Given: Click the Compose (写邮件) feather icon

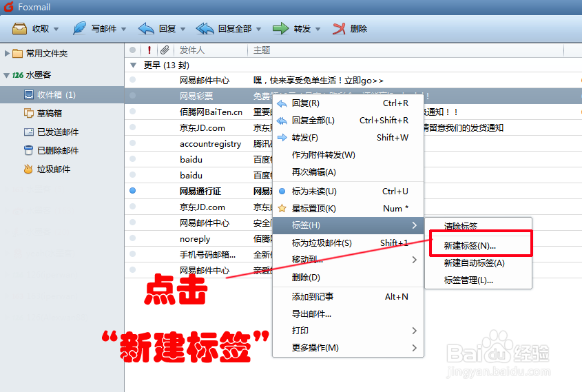Looking at the screenshot, I should pos(79,28).
